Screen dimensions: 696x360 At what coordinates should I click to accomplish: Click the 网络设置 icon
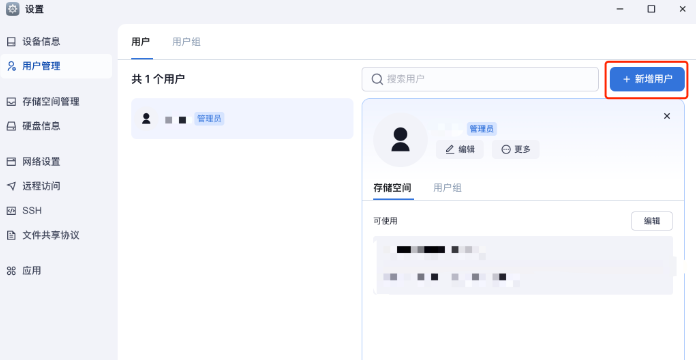point(11,162)
